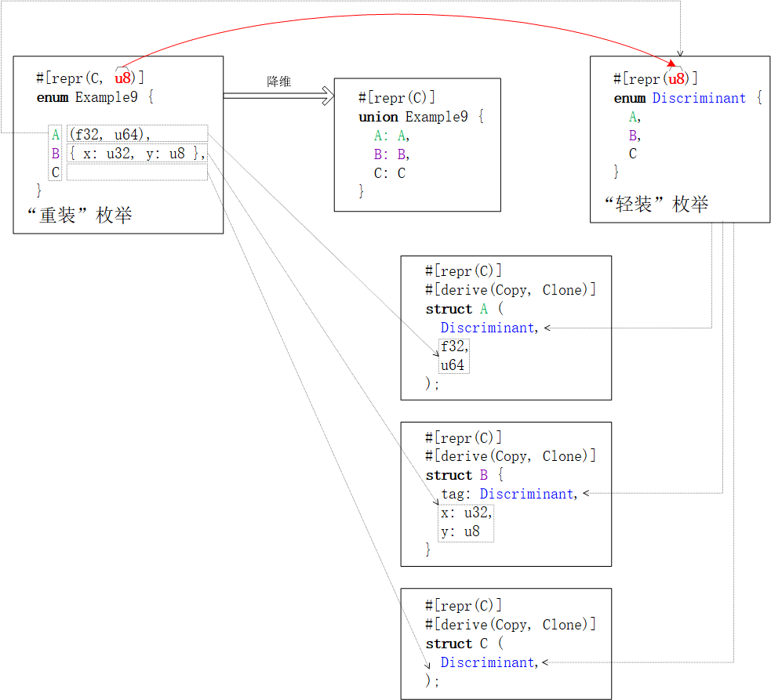Click the 'u64' field in struct A
This screenshot has height=700, width=771.
coord(453,365)
